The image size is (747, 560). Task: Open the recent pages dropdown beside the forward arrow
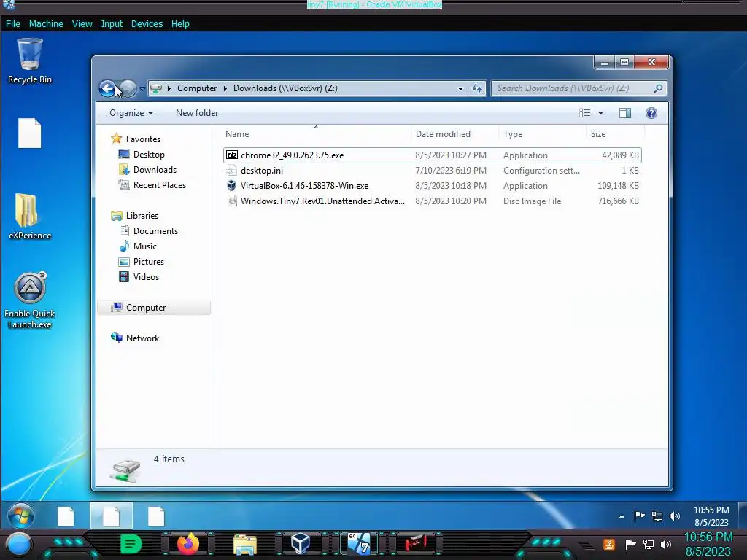(x=142, y=88)
